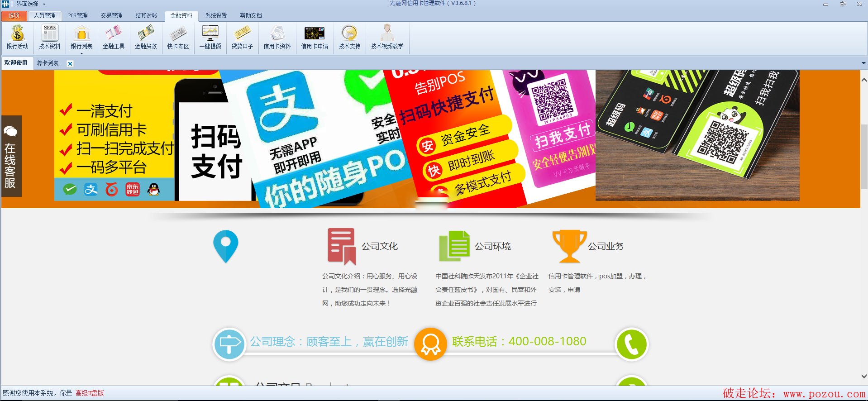Open the 贷款口子 toolbar icon
The height and width of the screenshot is (401, 868).
[242, 38]
